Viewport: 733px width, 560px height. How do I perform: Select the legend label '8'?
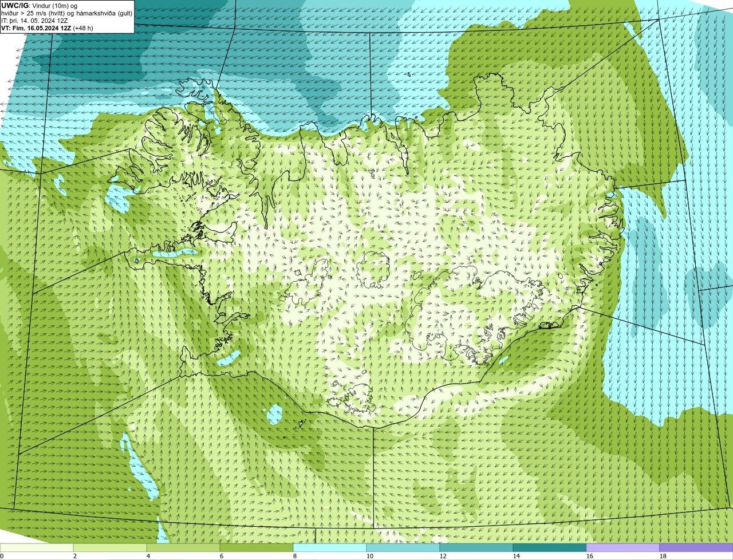click(x=295, y=556)
